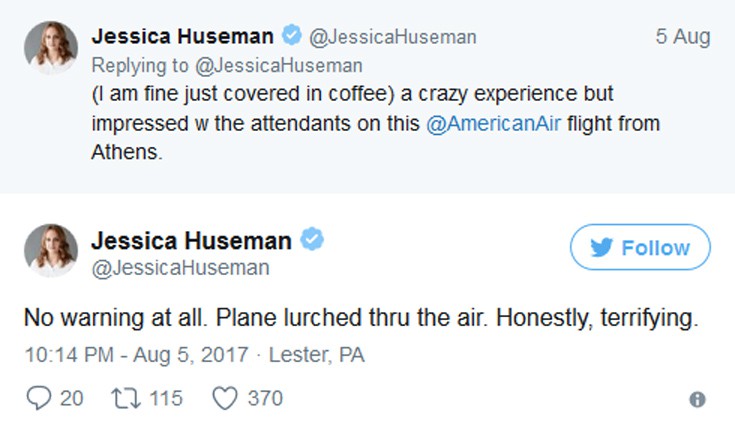735x422 pixels.
Task: Open Jessica Huseman name in main tweet
Action: pyautogui.click(x=191, y=241)
